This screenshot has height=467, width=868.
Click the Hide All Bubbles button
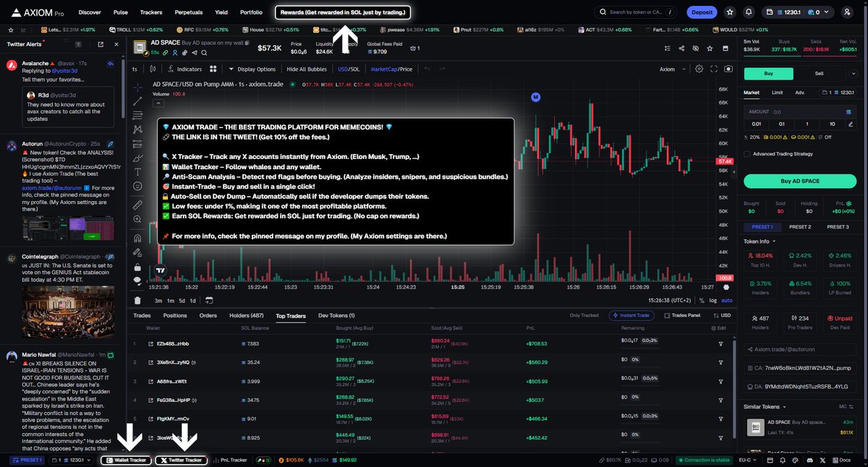coord(307,69)
